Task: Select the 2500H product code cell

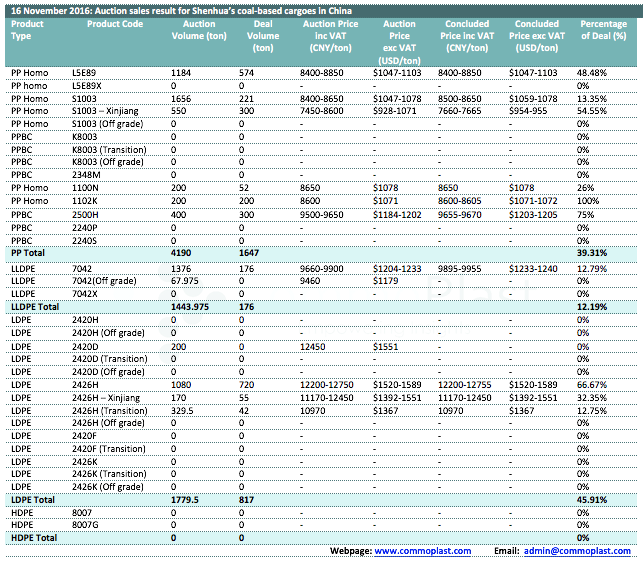Action: coord(85,214)
